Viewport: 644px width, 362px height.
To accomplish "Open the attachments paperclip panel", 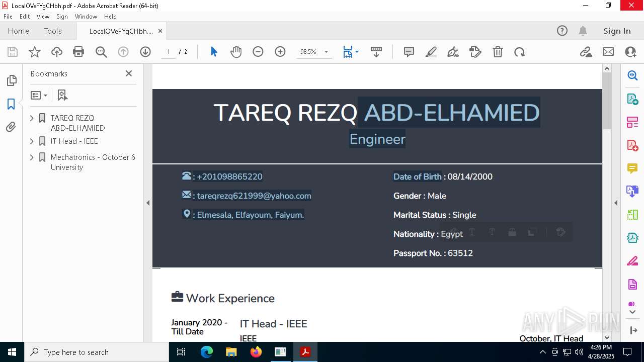I will (11, 127).
